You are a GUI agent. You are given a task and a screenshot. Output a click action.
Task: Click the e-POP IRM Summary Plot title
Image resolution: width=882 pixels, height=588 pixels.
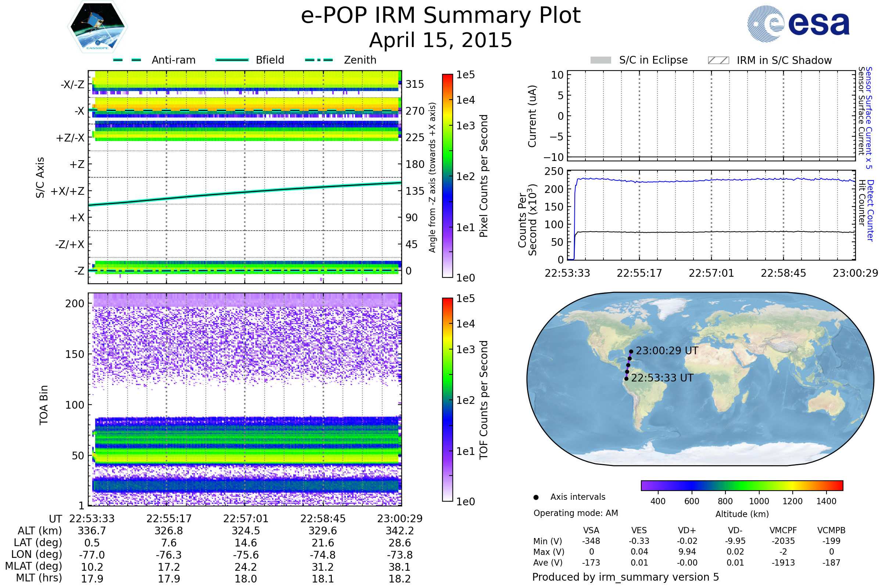[441, 16]
